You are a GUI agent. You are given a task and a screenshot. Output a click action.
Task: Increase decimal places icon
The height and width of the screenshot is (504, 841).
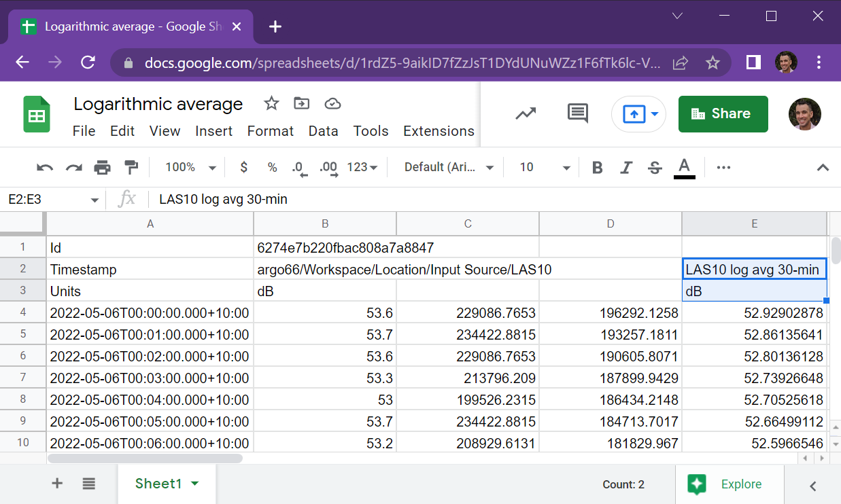pyautogui.click(x=328, y=168)
